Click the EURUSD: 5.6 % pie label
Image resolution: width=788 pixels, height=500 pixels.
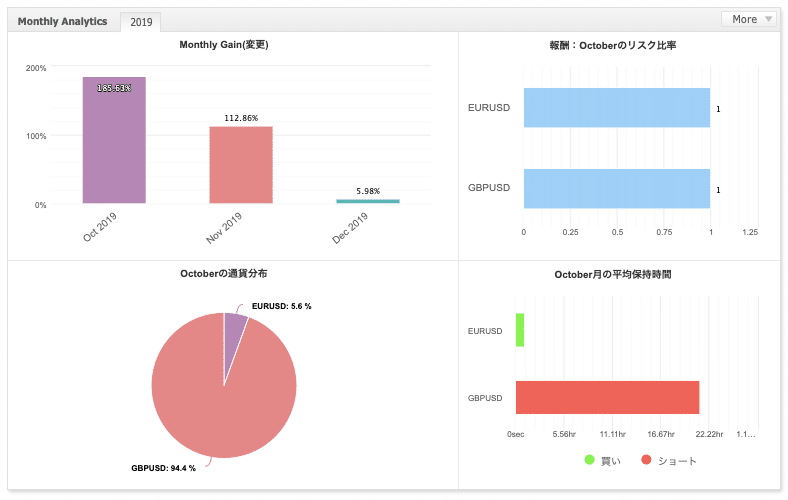[x=281, y=306]
